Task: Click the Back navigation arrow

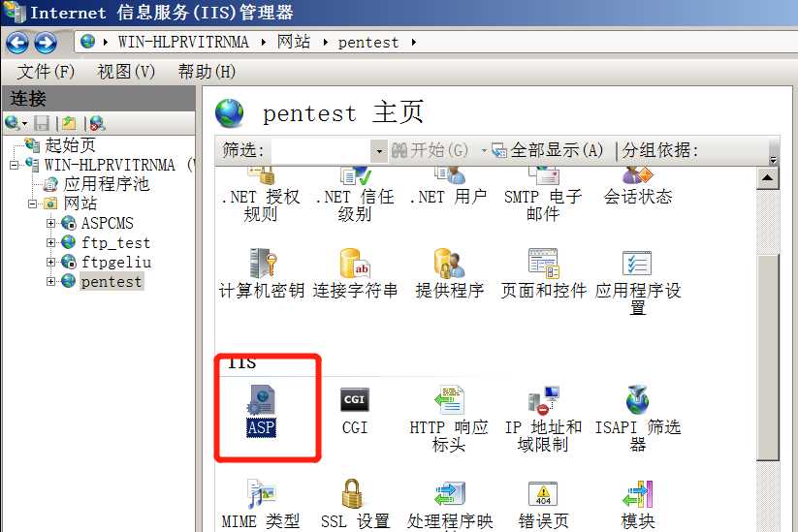Action: pyautogui.click(x=17, y=43)
